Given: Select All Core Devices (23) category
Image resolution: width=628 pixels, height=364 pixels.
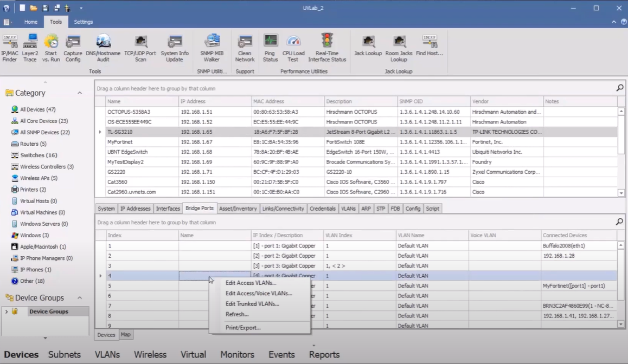Looking at the screenshot, I should (x=43, y=121).
